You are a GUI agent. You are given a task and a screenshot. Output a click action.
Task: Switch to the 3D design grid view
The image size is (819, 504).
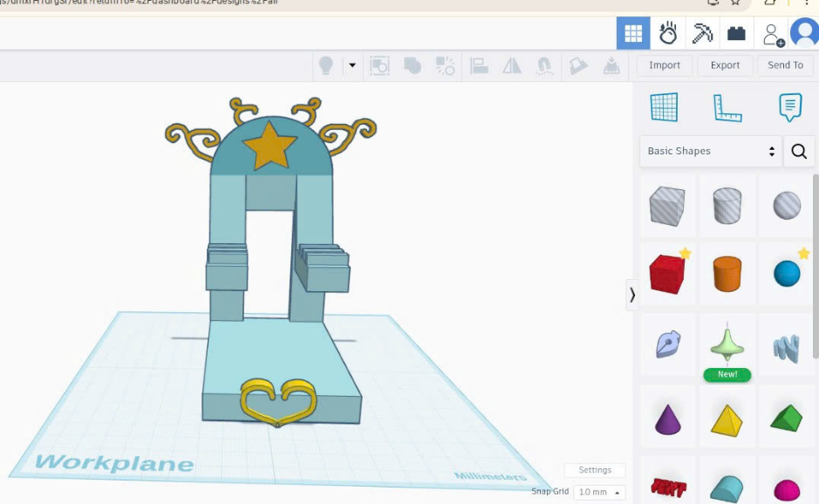[633, 34]
